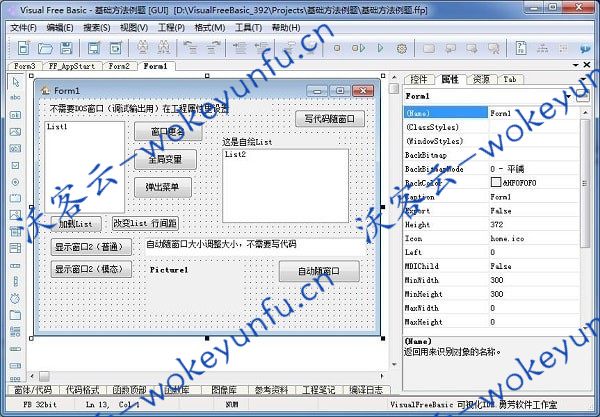
Task: Select the checkbox control tool
Action: pyautogui.click(x=15, y=165)
